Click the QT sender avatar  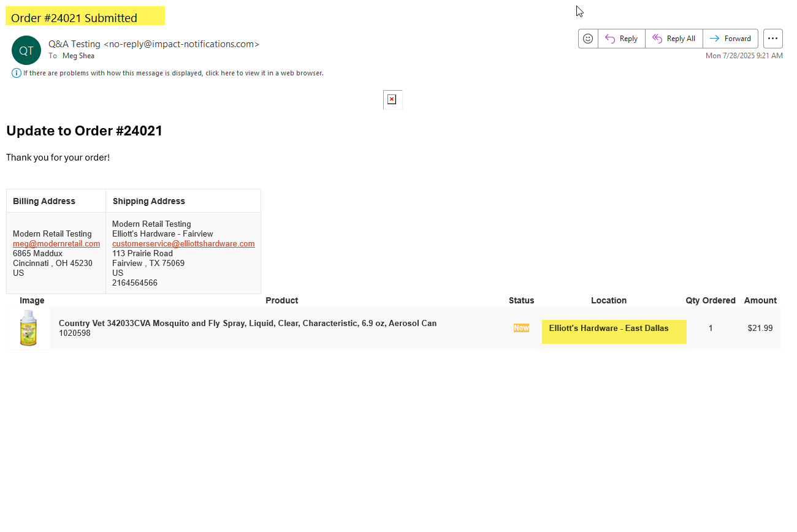(26, 50)
